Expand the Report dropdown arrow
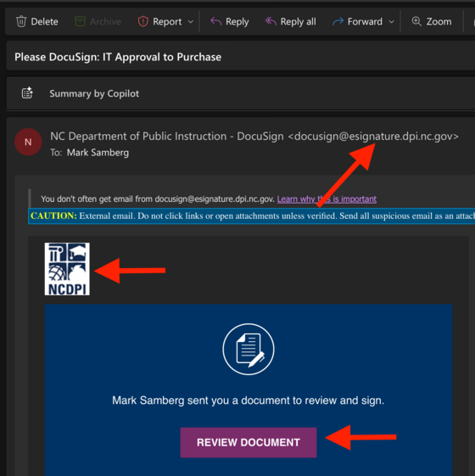The width and height of the screenshot is (475, 476). point(191,22)
